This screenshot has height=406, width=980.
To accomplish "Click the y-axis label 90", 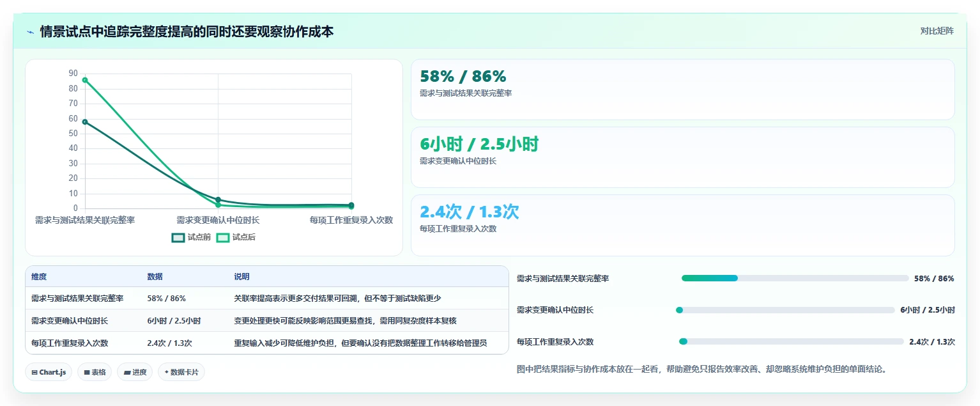I will click(x=73, y=74).
